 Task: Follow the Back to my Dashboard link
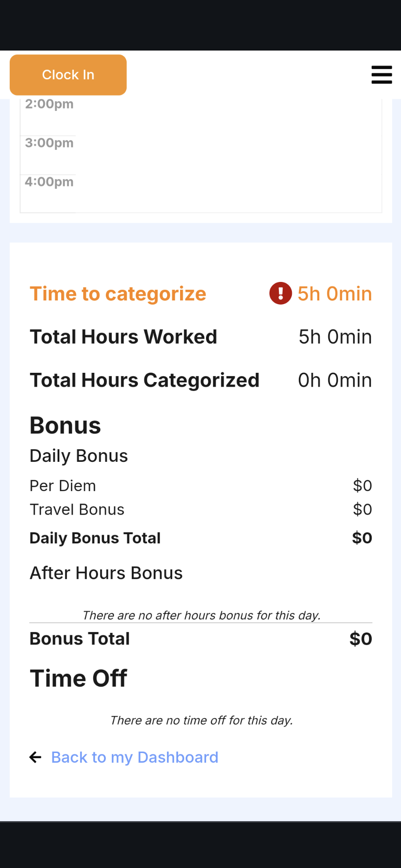(135, 757)
